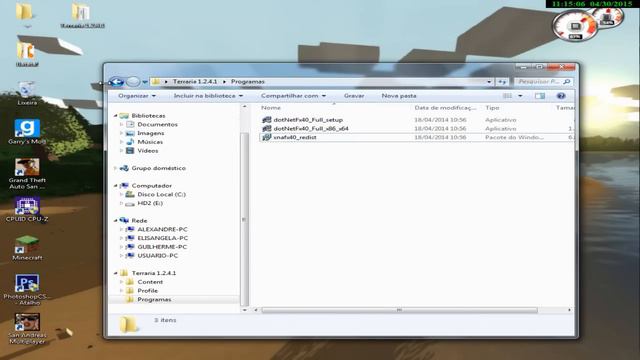The image size is (640, 360).
Task: Open Grupo doméstico in the navigation pane
Action: coord(158,168)
